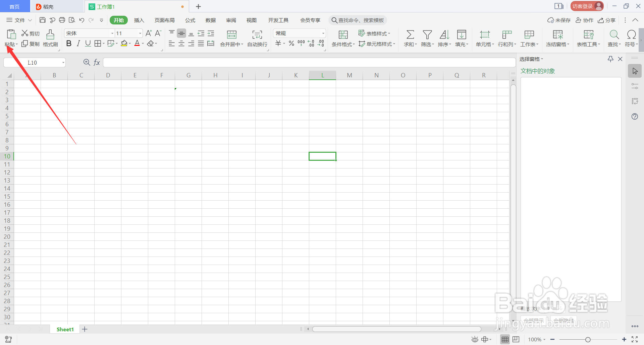Screen dimensions: 644x345
Task: Open the font size 11 dropdown
Action: point(140,33)
